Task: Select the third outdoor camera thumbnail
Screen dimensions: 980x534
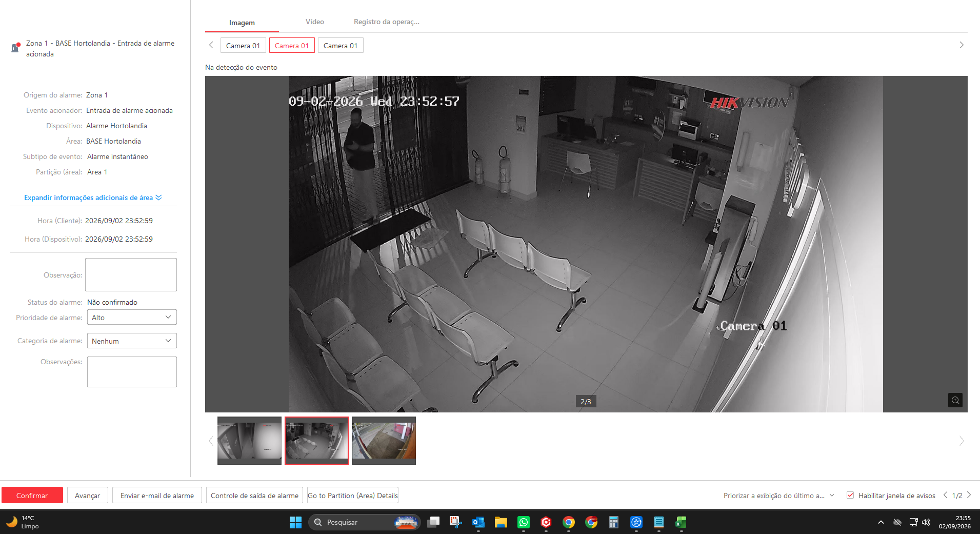Action: pyautogui.click(x=384, y=440)
